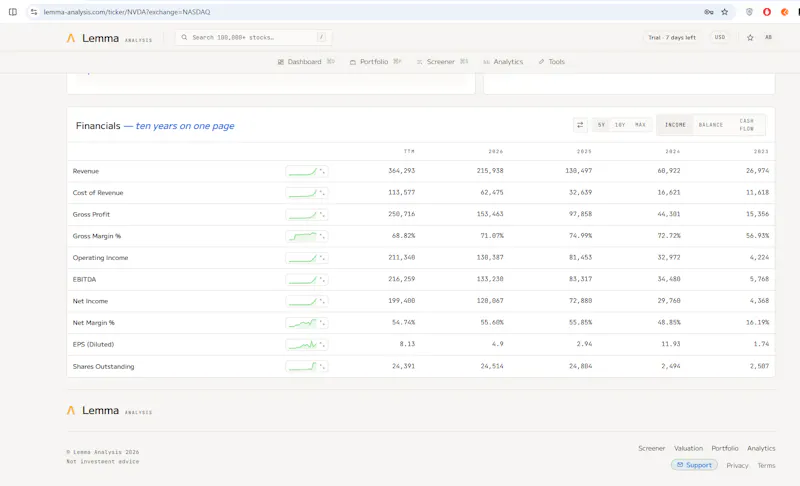Image resolution: width=800 pixels, height=486 pixels.
Task: Switch to the CASH FLOW tab
Action: 746,125
